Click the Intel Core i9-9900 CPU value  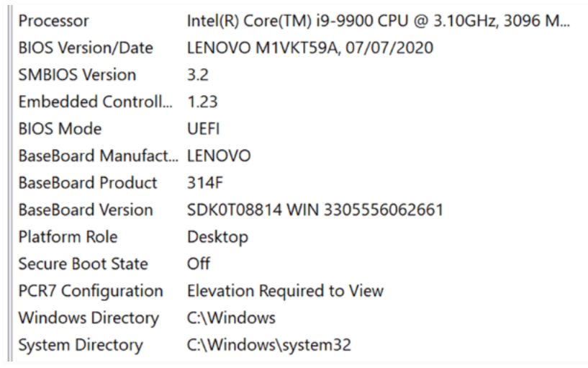click(x=374, y=22)
